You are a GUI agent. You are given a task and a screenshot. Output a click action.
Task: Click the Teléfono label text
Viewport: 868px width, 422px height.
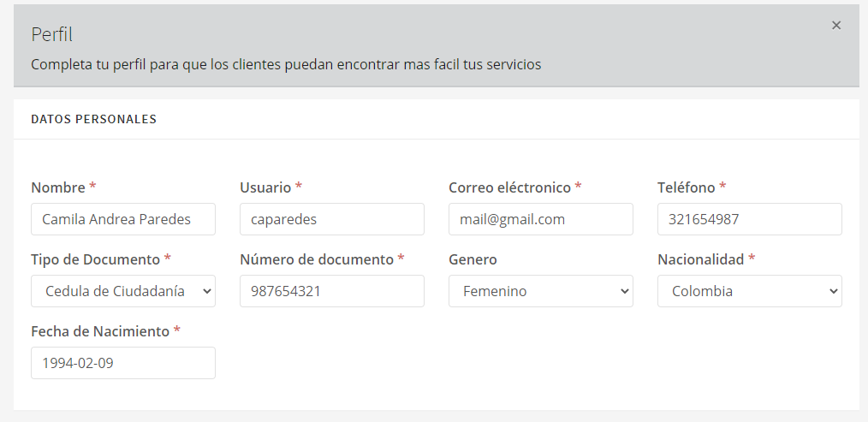686,187
